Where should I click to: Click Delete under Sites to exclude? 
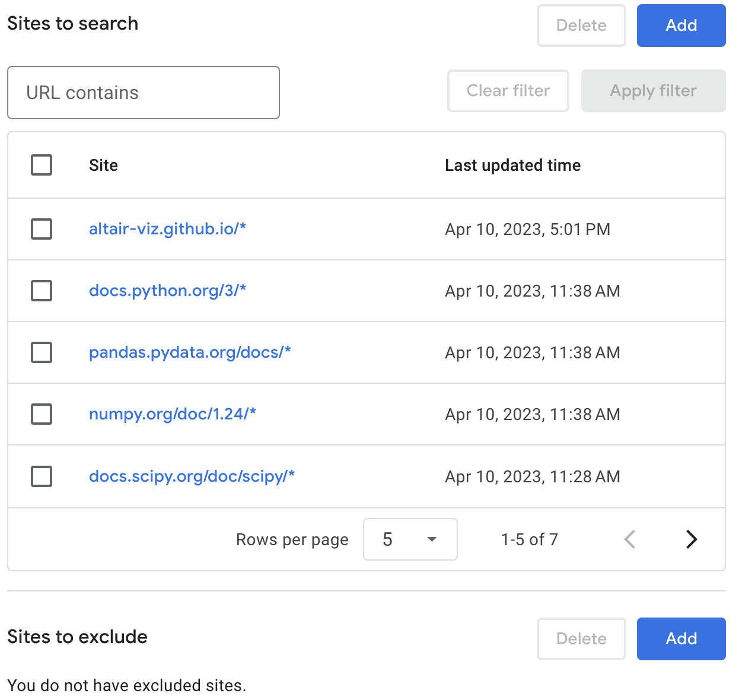(x=581, y=639)
